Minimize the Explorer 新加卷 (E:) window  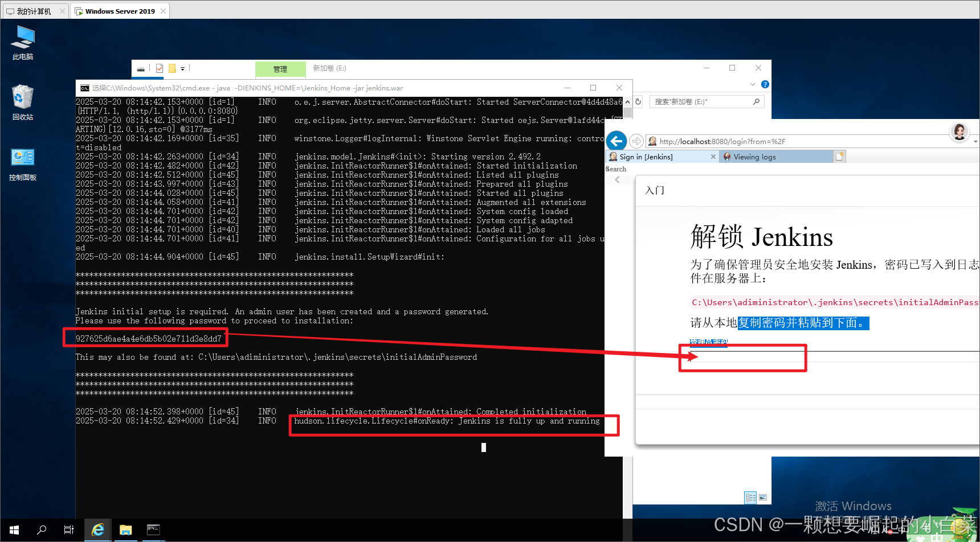pyautogui.click(x=707, y=68)
